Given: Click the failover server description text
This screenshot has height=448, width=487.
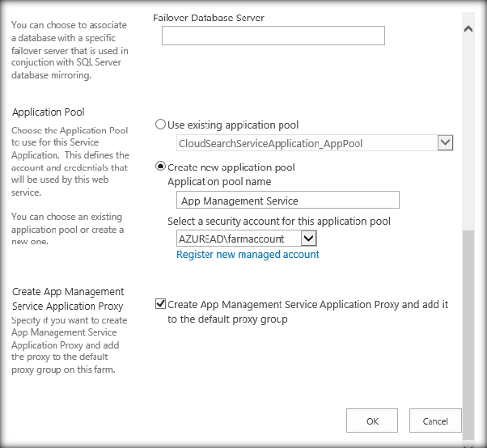Looking at the screenshot, I should click(x=70, y=50).
